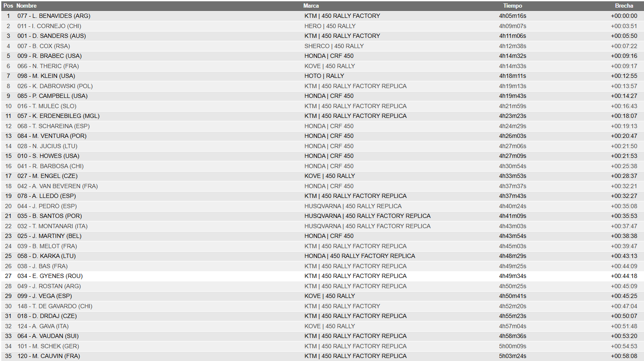Click gap +00:05:50 for D. Sanders
Image resolution: width=644 pixels, height=361 pixels.
(x=624, y=36)
